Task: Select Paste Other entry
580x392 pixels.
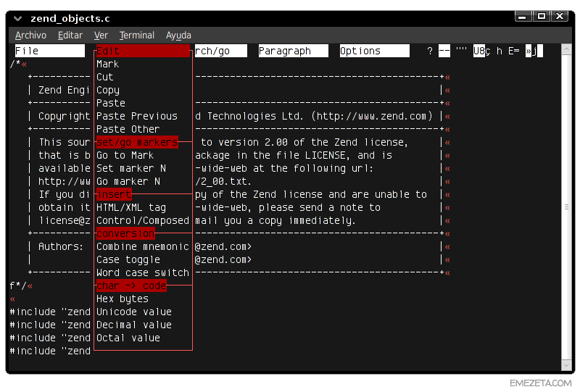Action: point(128,129)
